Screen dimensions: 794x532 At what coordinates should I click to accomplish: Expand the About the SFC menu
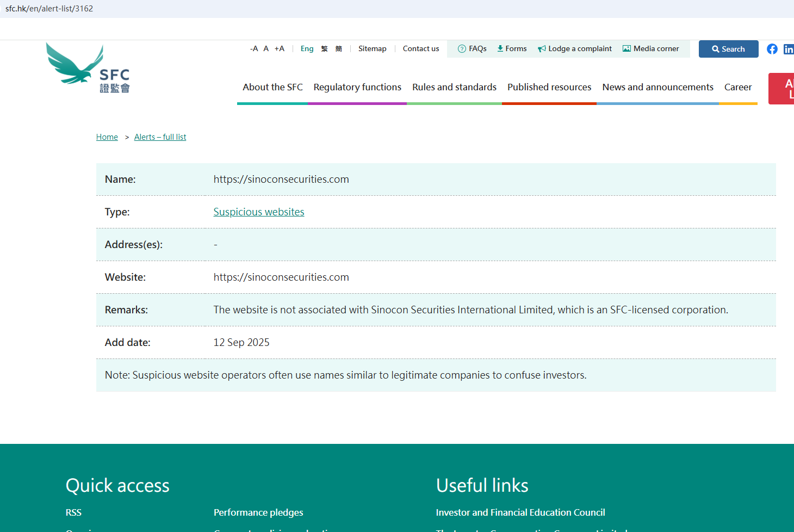click(272, 87)
